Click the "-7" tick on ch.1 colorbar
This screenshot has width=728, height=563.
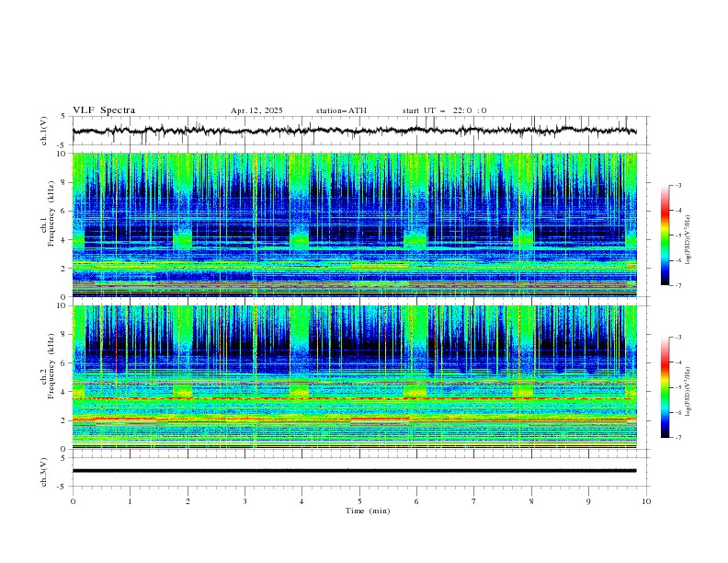(x=677, y=285)
